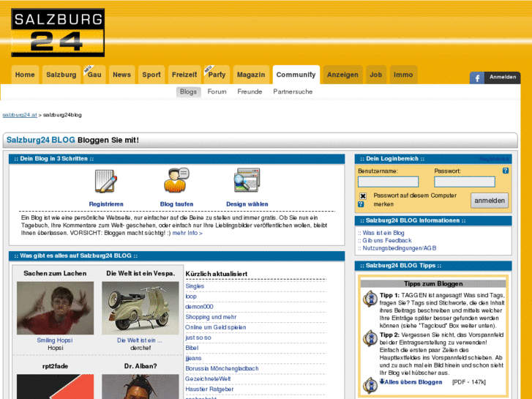Image resolution: width=532 pixels, height=399 pixels.
Task: Click the Blog taufen link
Action: click(x=176, y=204)
